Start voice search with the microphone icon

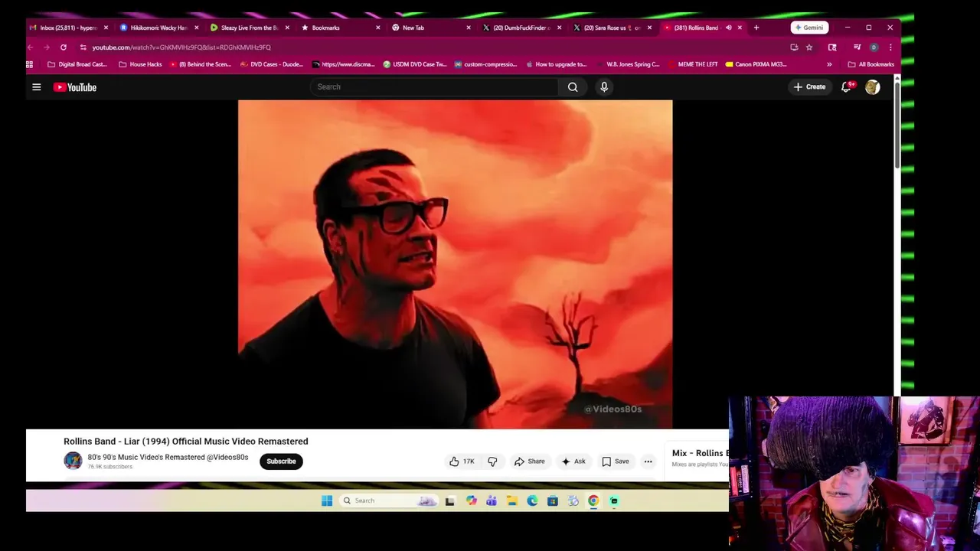pyautogui.click(x=604, y=87)
